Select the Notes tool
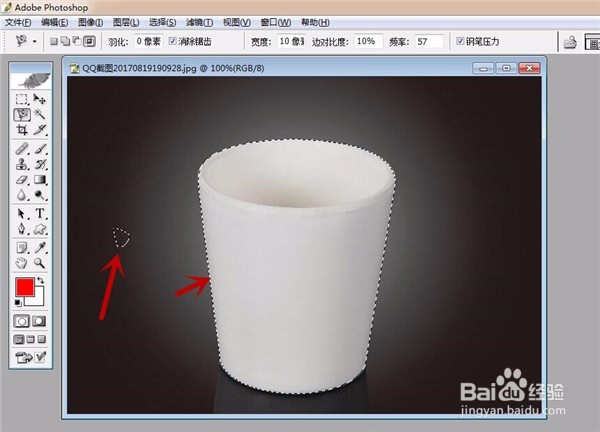Viewport: 600px width, 432px height. [21, 247]
